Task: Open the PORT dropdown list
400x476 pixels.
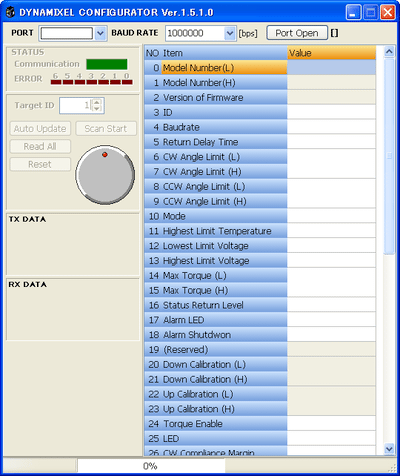Action: click(x=100, y=33)
